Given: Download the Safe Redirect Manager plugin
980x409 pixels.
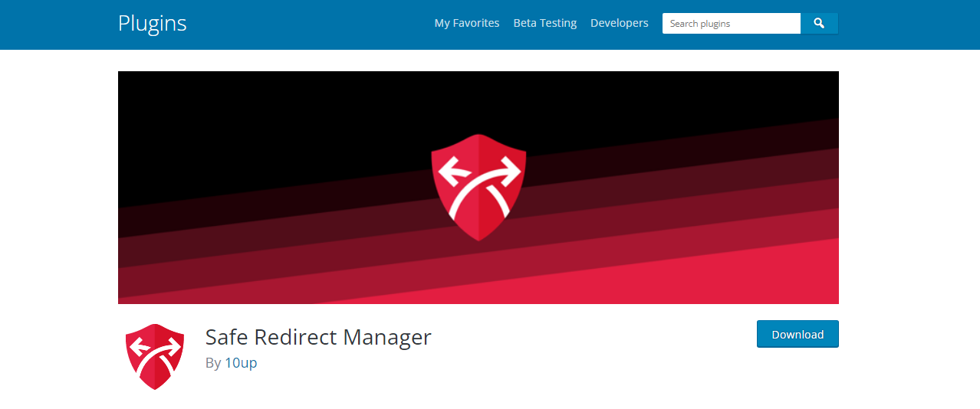Looking at the screenshot, I should coord(797,334).
